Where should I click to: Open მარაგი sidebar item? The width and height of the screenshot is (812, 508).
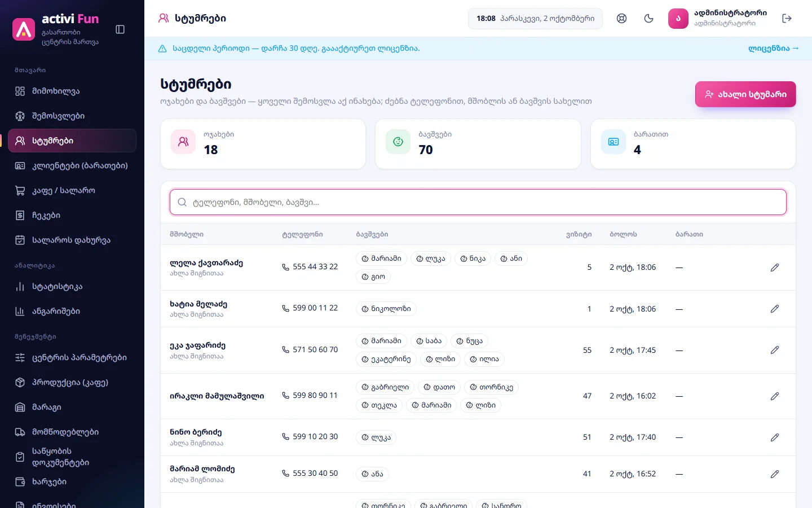point(72,407)
